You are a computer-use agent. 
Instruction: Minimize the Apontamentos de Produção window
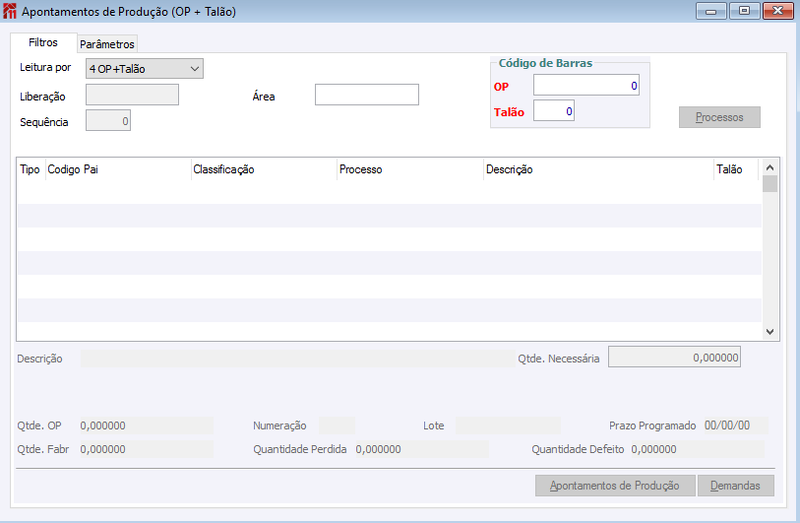pyautogui.click(x=711, y=11)
